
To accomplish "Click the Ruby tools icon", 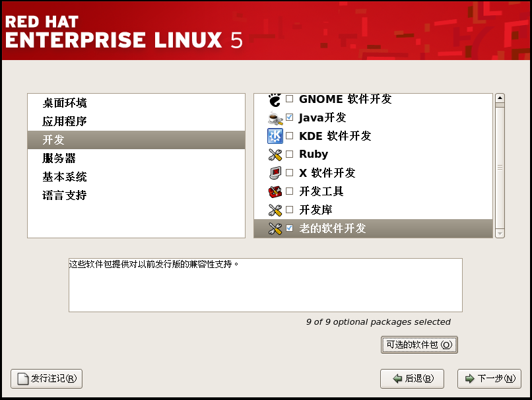I will (275, 154).
